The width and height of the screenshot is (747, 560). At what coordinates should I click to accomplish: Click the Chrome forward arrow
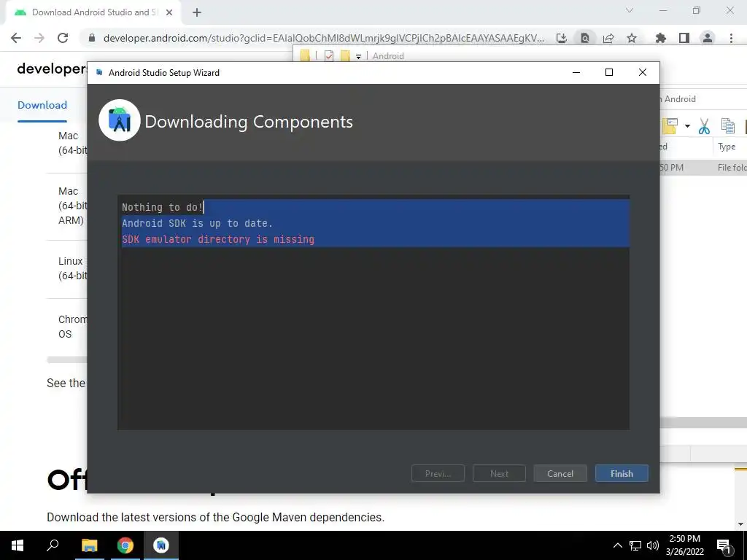39,38
